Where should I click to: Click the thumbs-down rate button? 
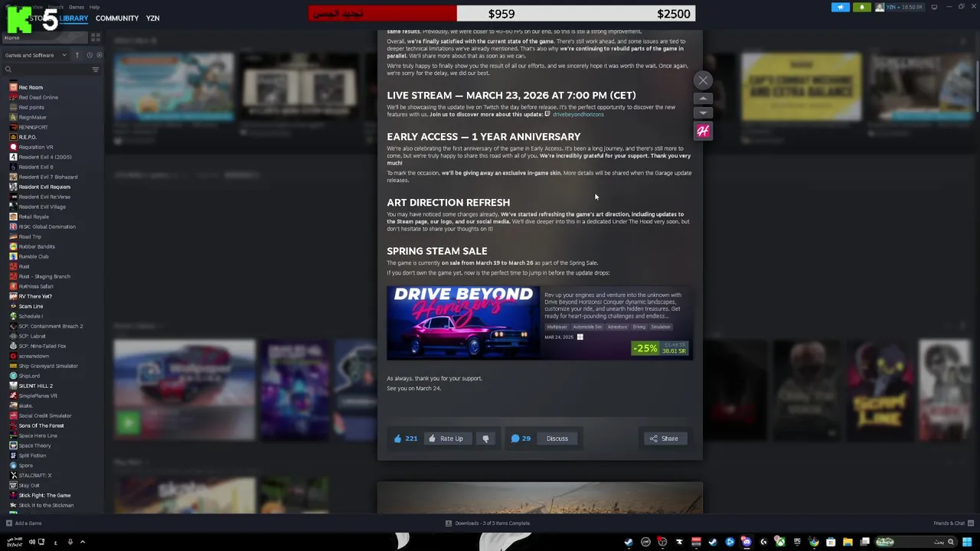485,439
